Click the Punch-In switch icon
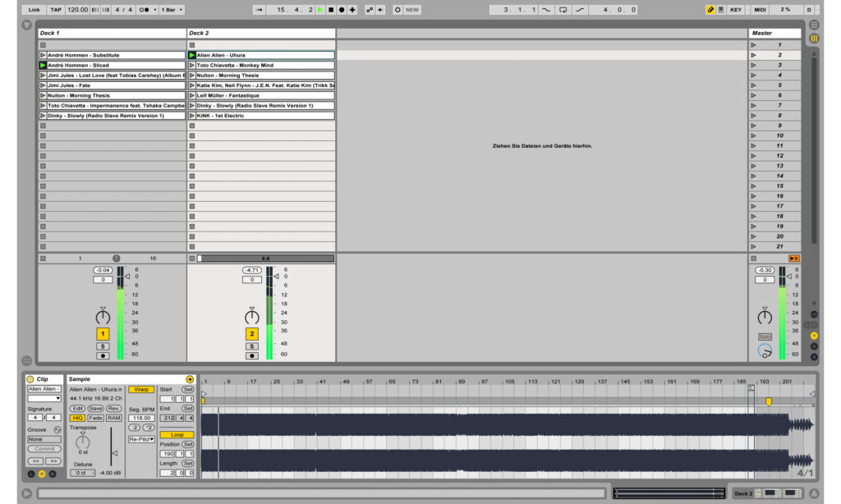Image resolution: width=841 pixels, height=504 pixels. tap(546, 10)
